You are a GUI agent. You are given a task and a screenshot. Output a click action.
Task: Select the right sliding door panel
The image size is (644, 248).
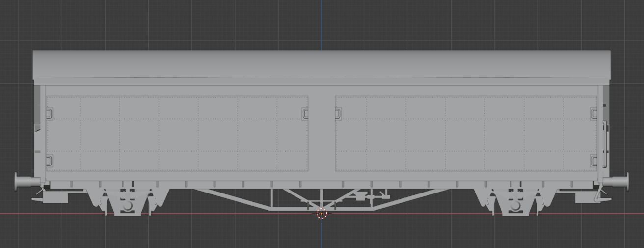point(466,134)
